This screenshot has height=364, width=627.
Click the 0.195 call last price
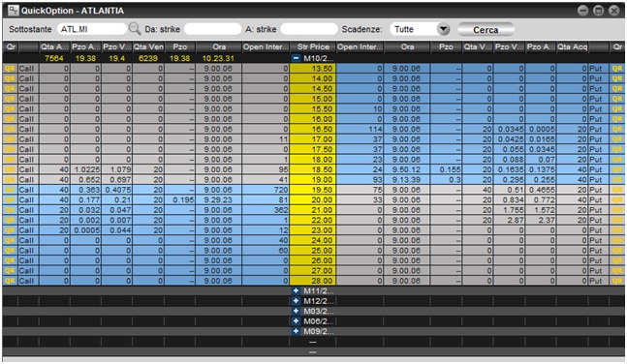click(x=180, y=199)
